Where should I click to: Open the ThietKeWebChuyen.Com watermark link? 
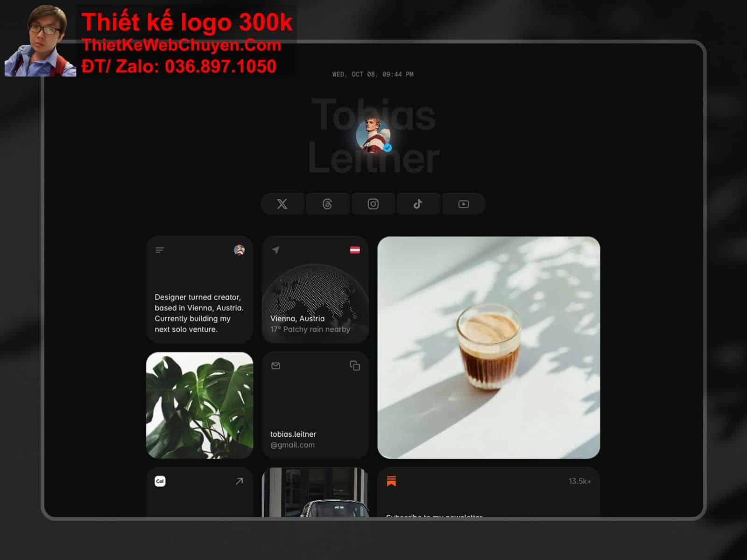pos(181,45)
